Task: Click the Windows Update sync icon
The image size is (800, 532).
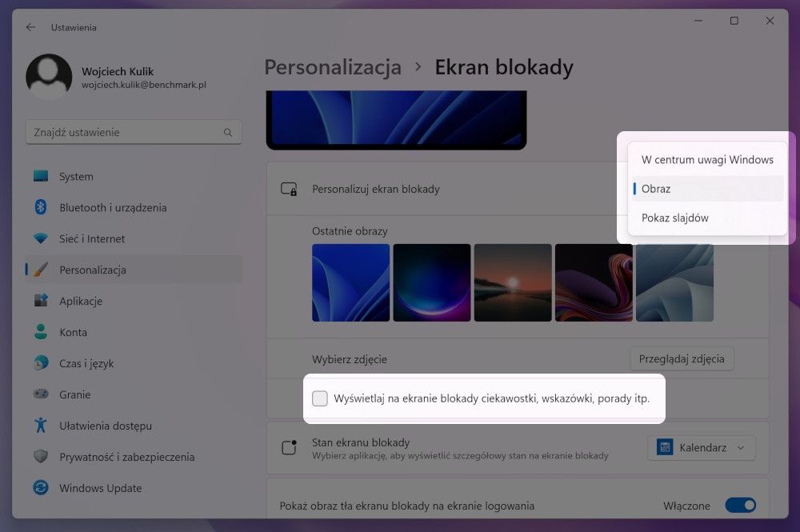Action: 41,487
